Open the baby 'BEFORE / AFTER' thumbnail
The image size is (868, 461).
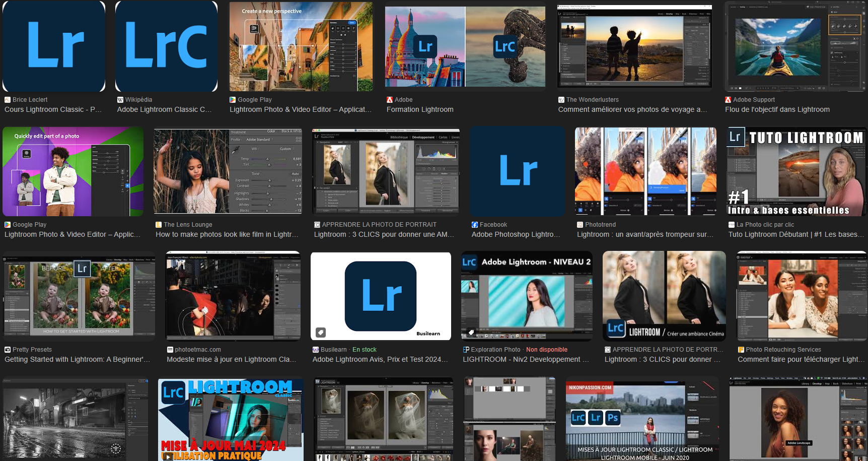pos(79,296)
